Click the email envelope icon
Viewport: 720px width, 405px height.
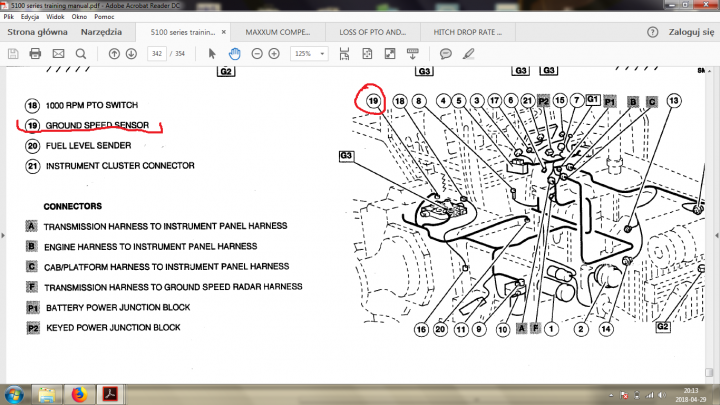coord(58,53)
